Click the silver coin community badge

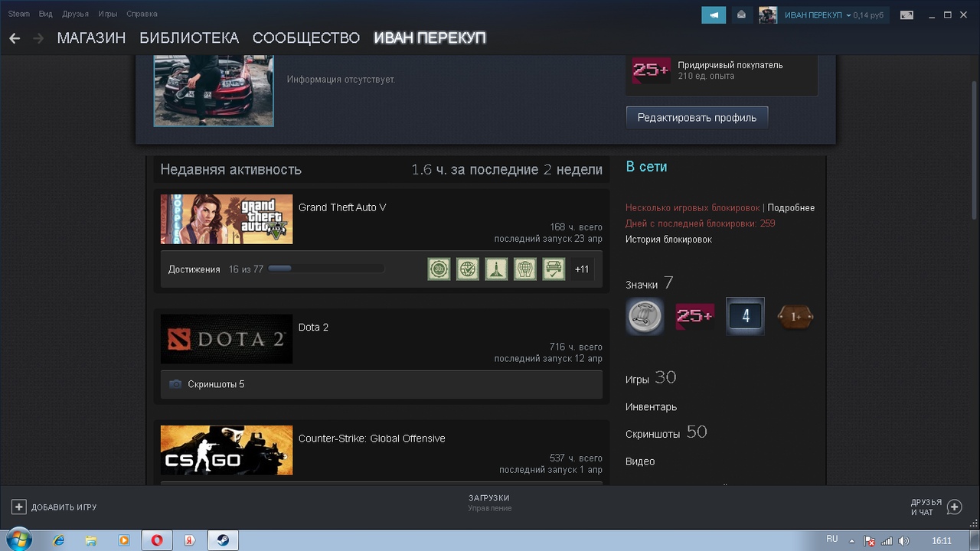coord(645,316)
